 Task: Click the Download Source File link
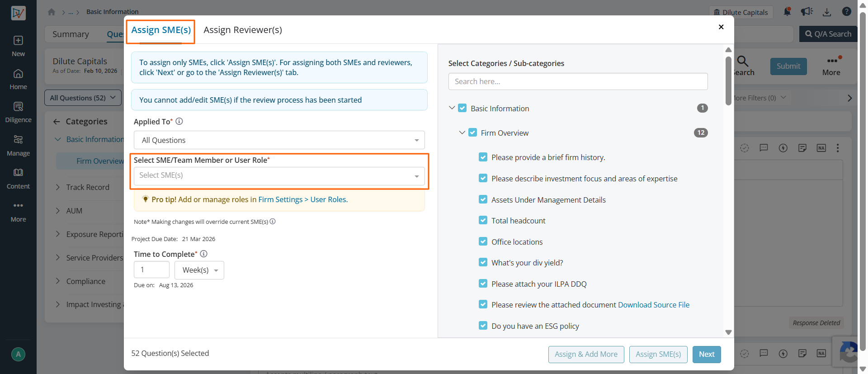click(654, 305)
